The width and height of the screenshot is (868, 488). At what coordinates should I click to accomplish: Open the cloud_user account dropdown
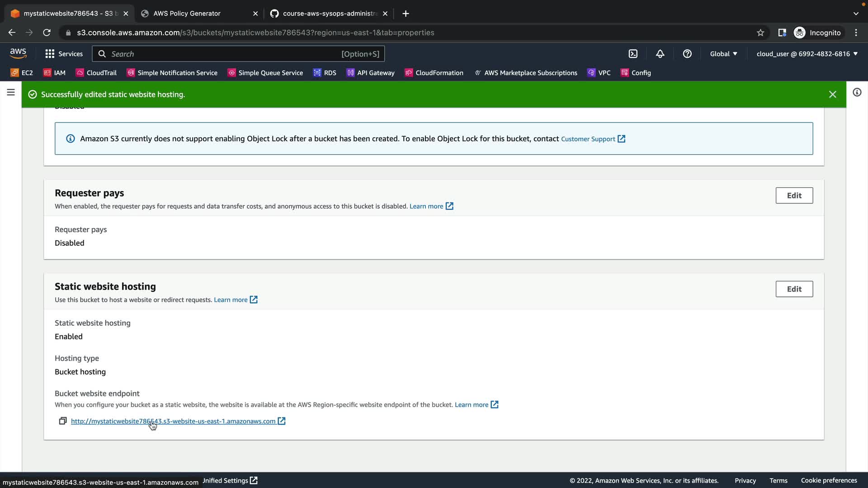pos(807,54)
